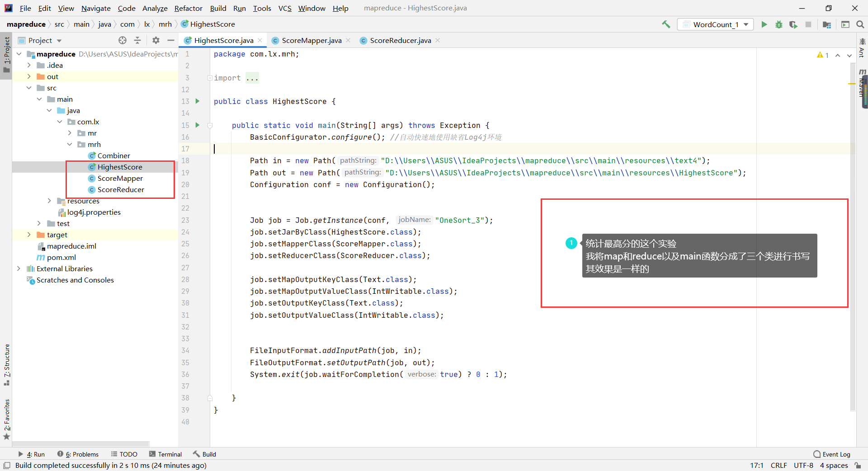The image size is (868, 471).
Task: Start the Debug bug icon
Action: (x=778, y=24)
